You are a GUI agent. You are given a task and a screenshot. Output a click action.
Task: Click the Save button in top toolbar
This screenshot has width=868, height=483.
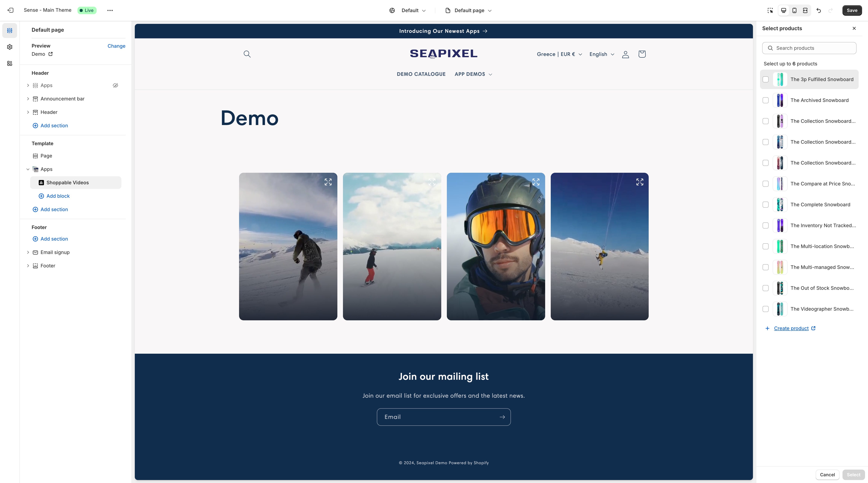[852, 10]
